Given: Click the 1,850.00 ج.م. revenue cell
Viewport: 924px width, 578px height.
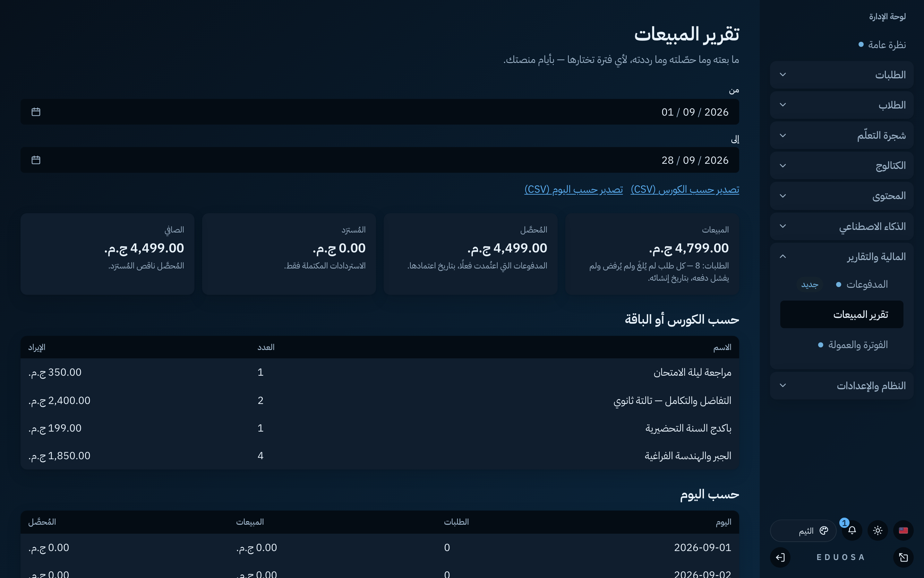Looking at the screenshot, I should click(x=59, y=456).
